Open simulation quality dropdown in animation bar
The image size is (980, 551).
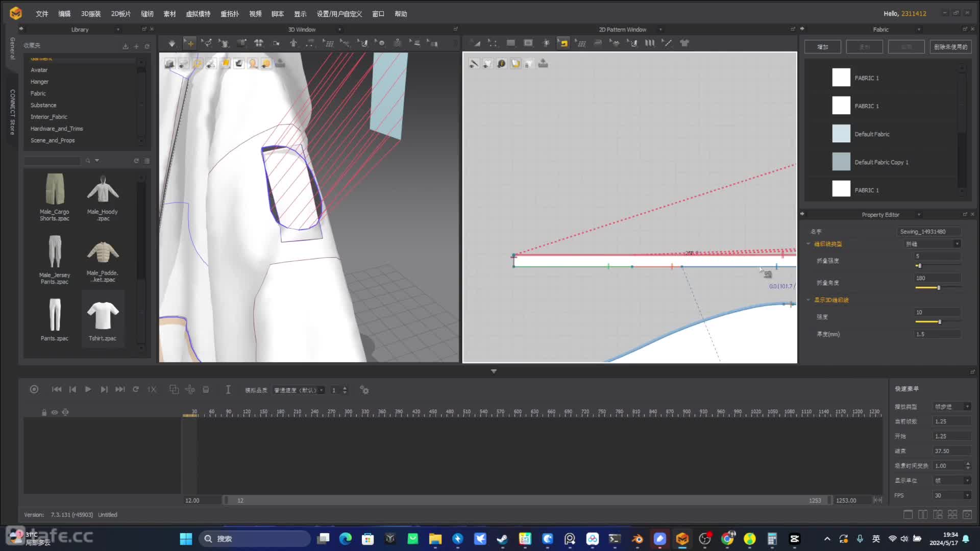tap(298, 390)
